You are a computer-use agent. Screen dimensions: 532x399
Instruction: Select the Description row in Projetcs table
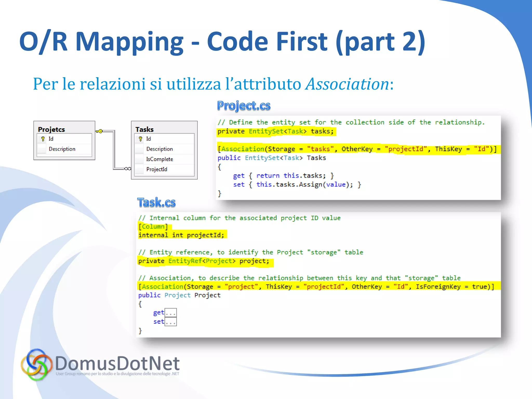[64, 149]
